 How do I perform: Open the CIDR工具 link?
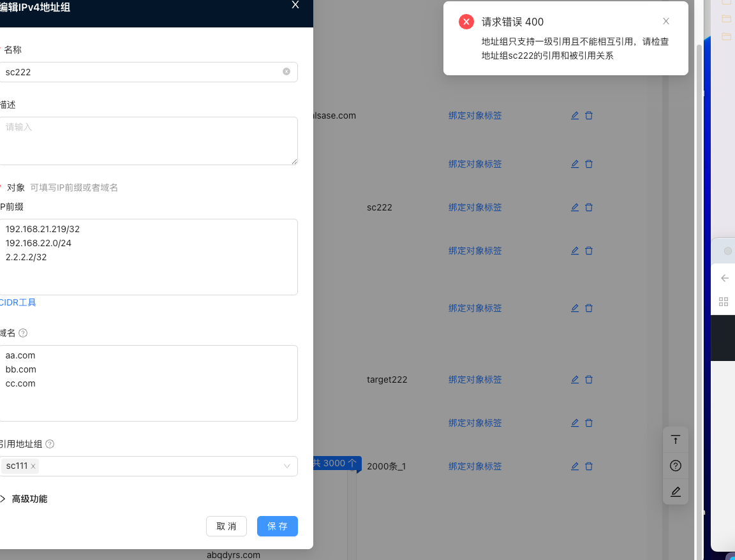18,302
